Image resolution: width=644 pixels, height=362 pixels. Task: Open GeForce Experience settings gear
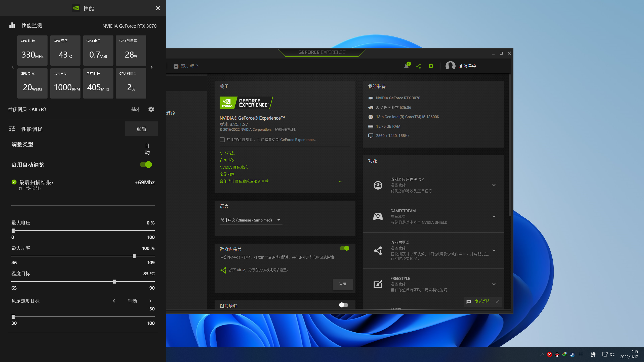(x=431, y=66)
